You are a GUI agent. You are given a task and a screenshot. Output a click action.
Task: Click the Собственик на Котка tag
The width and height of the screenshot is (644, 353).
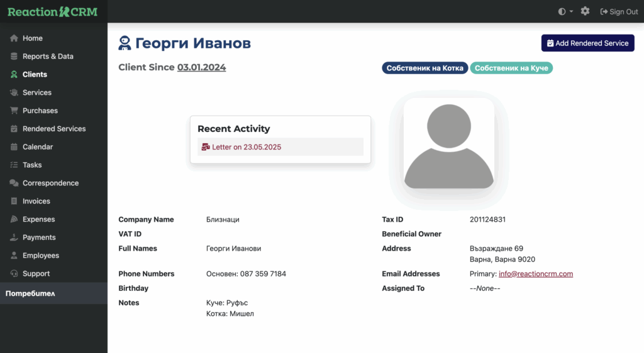425,68
